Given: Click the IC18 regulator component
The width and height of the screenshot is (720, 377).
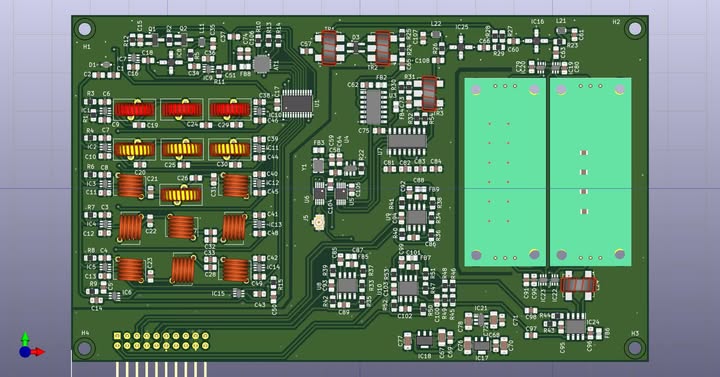Looking at the screenshot, I should [x=424, y=340].
